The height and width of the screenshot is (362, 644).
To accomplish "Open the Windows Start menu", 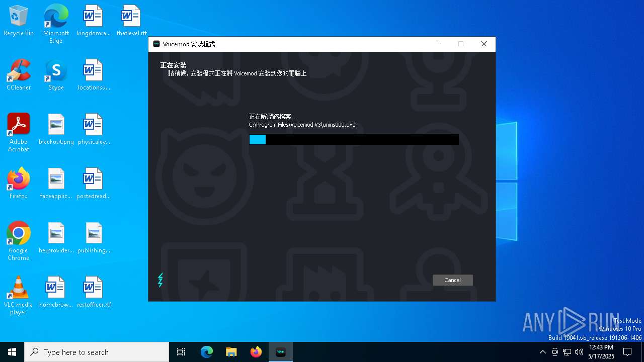I will [12, 352].
